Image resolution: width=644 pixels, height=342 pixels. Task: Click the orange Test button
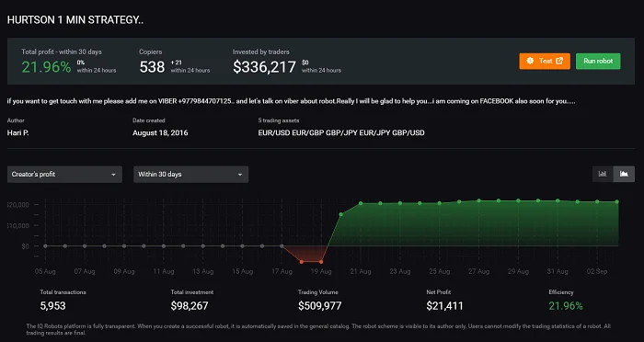545,62
